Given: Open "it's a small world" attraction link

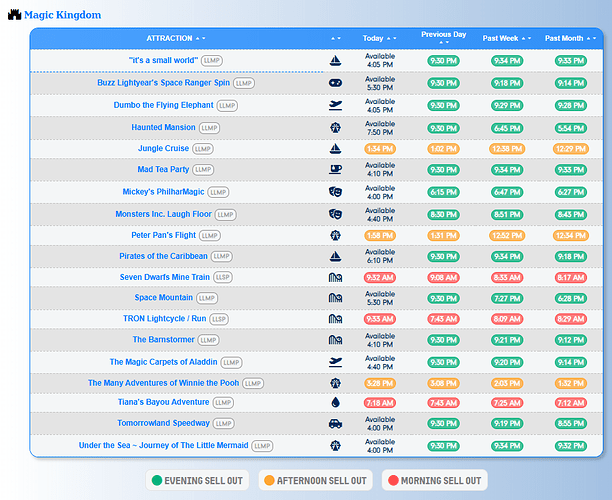Looking at the screenshot, I should [163, 60].
